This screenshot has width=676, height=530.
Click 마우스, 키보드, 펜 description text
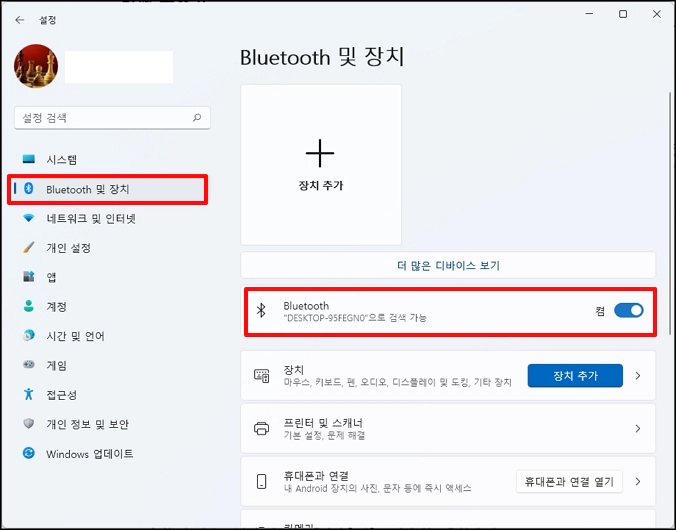coord(397,383)
